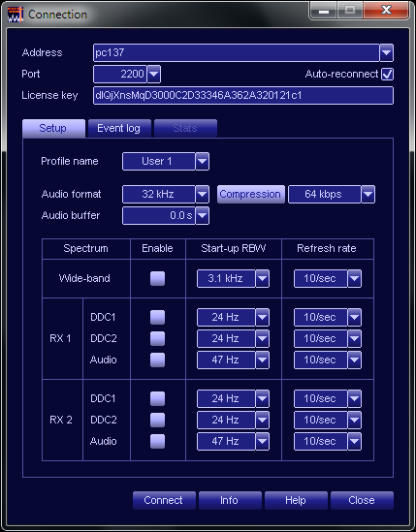Viewport: 416px width, 532px height.
Task: Expand the Audio format dropdown
Action: point(202,195)
